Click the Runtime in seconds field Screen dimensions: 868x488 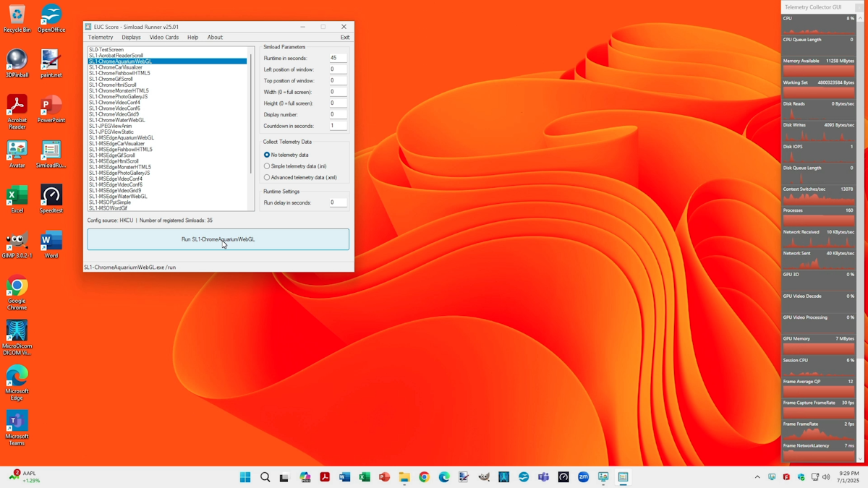click(338, 58)
